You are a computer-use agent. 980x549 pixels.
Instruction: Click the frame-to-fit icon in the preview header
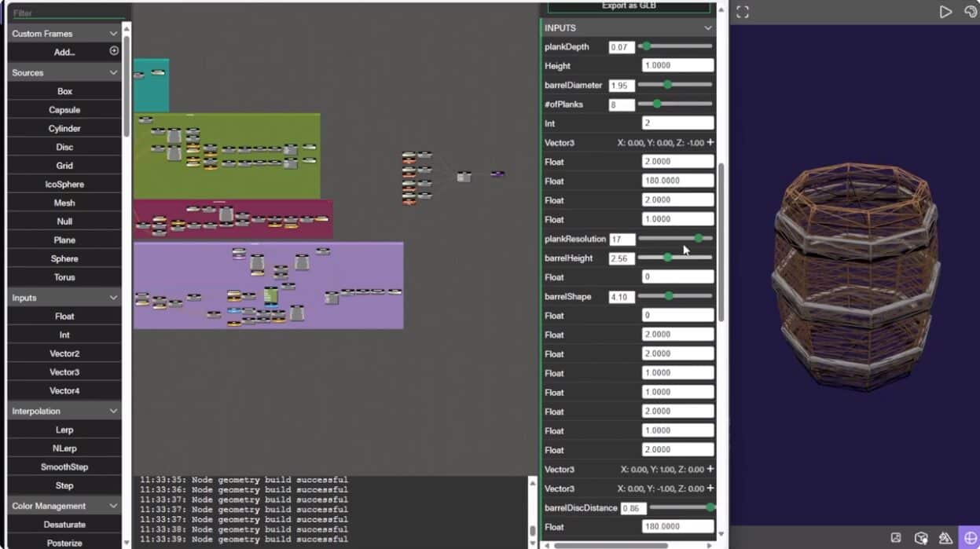pyautogui.click(x=743, y=12)
